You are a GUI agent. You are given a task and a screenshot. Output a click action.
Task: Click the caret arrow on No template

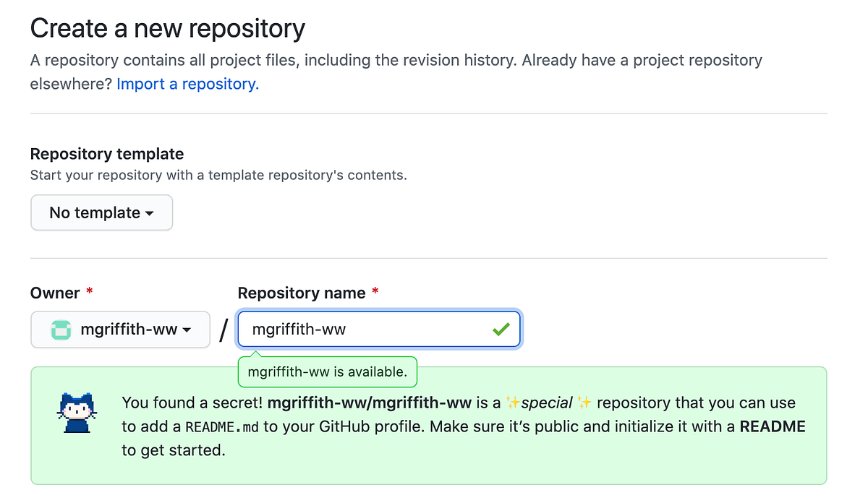tap(150, 213)
